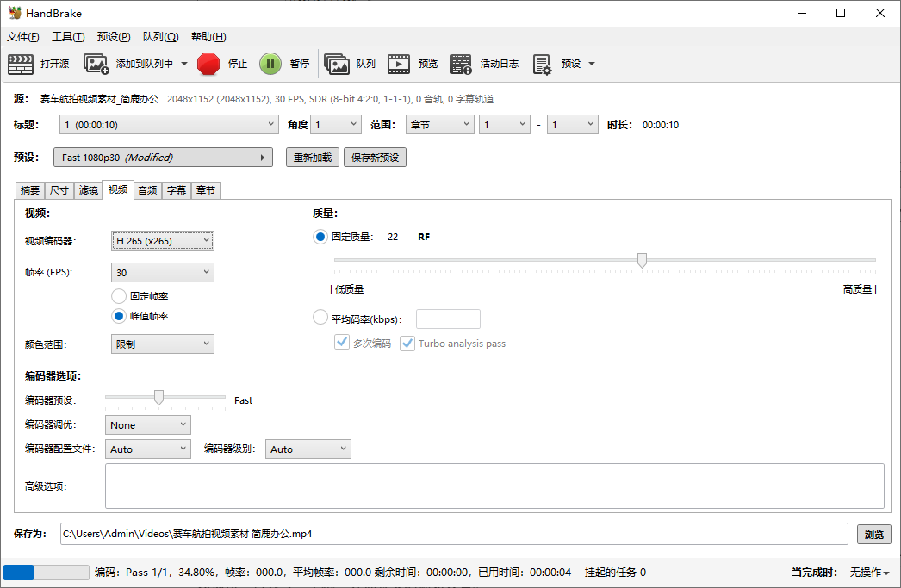Click the 保存新预设 button
This screenshot has width=901, height=588.
(x=375, y=157)
